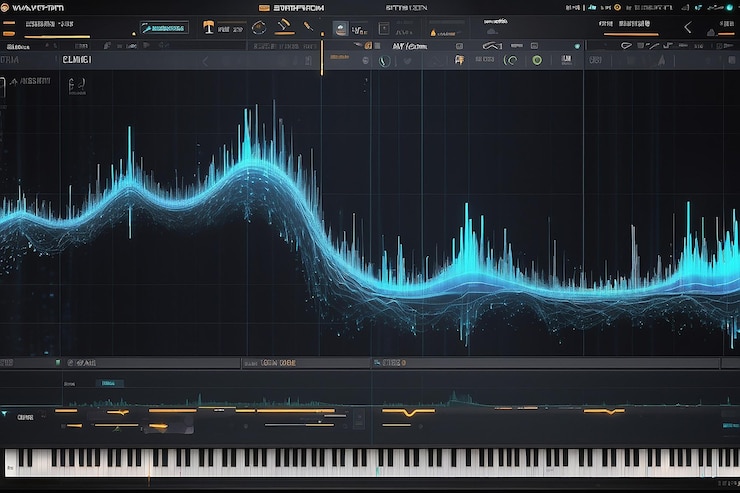This screenshot has width=740, height=493.
Task: Select the orange pencil tool icon
Action: tap(308, 26)
